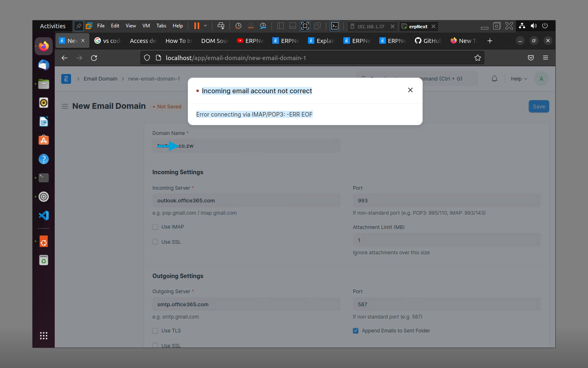Enable Use SSL under Outgoing Settings
Viewport: 588px width, 368px height.
click(x=155, y=346)
